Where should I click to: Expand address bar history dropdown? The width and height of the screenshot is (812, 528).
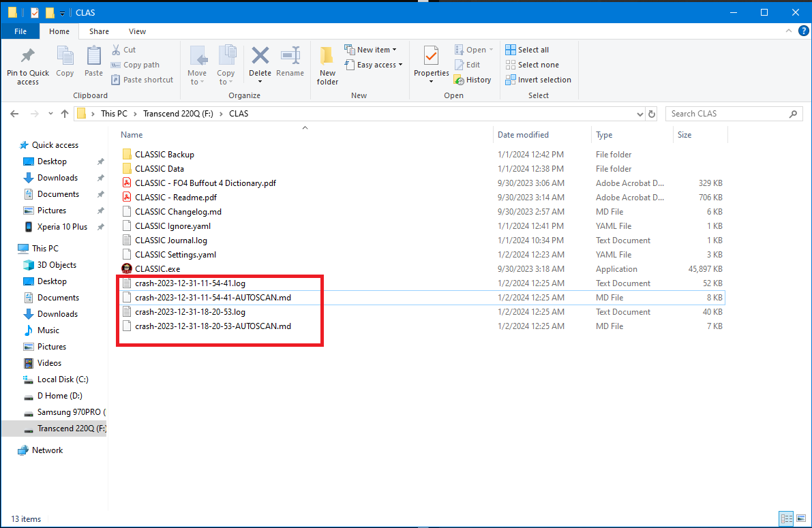pos(640,114)
